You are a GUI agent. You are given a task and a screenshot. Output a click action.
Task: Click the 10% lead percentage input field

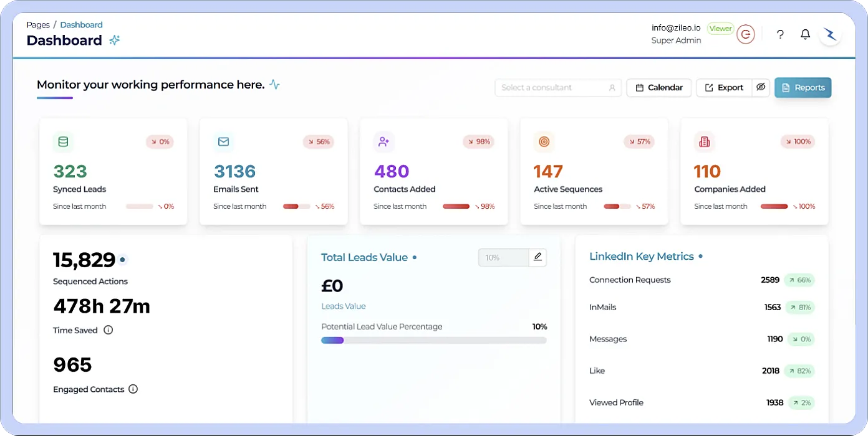point(503,258)
